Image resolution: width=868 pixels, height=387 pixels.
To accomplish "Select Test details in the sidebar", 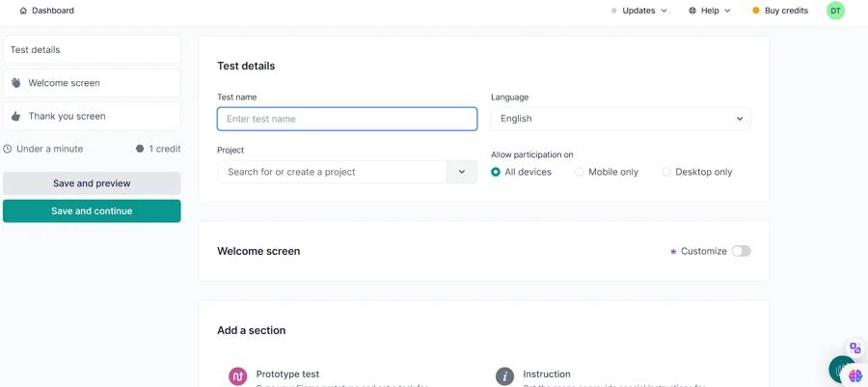I will pyautogui.click(x=92, y=50).
